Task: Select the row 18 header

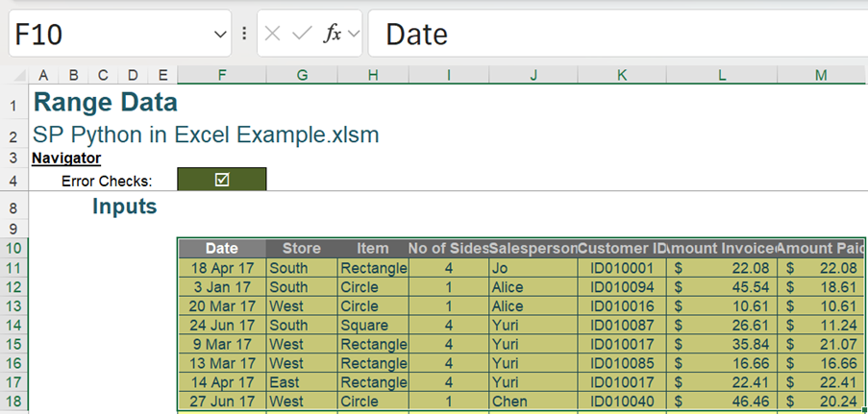Action: 14,401
